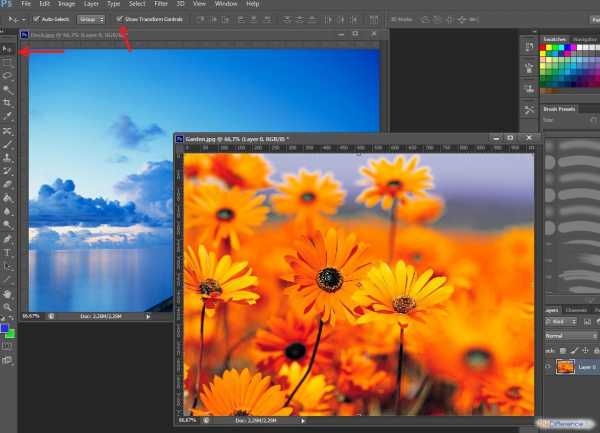Open the Normal blend mode dropdown
600x433 pixels.
click(572, 336)
